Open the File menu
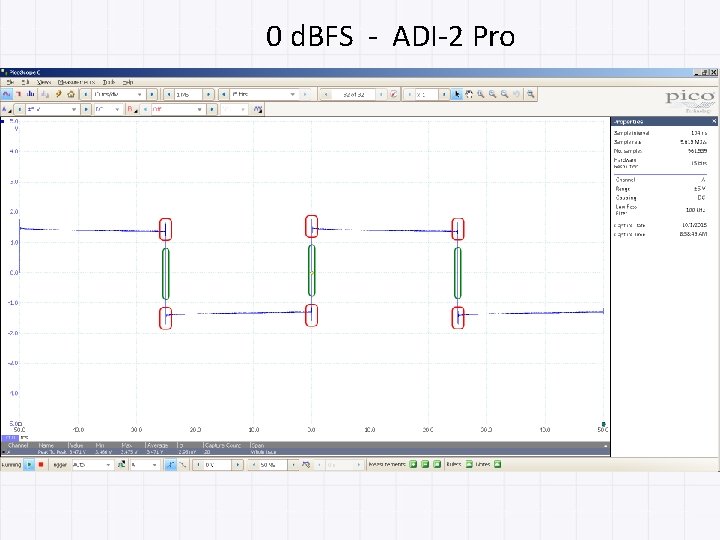720x540 pixels. coord(10,82)
